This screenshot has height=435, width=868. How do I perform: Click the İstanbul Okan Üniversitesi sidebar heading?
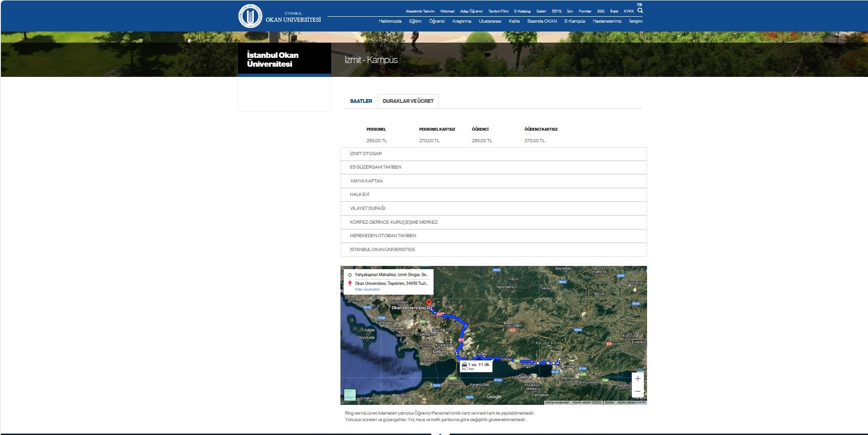[x=273, y=59]
